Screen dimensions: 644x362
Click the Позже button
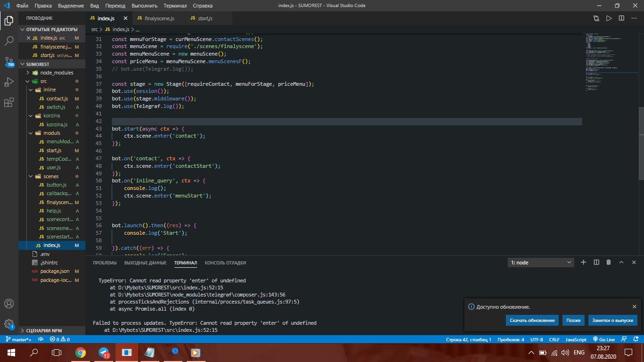click(x=573, y=320)
